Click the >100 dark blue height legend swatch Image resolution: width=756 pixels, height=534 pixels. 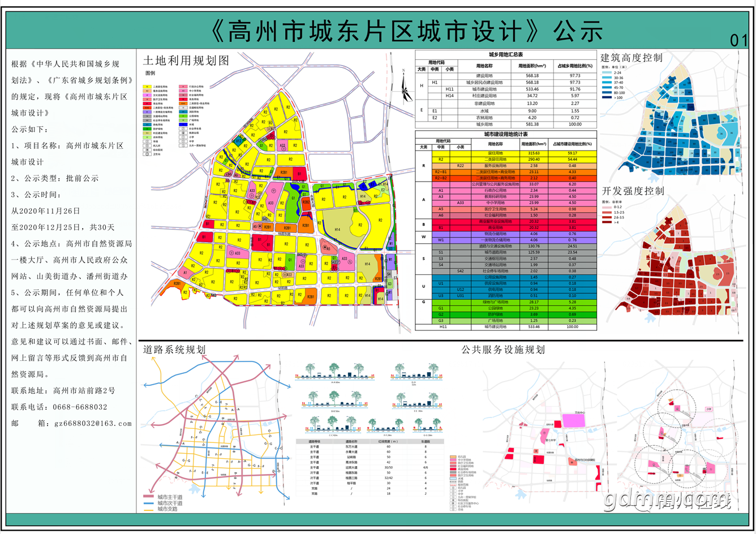tap(607, 98)
